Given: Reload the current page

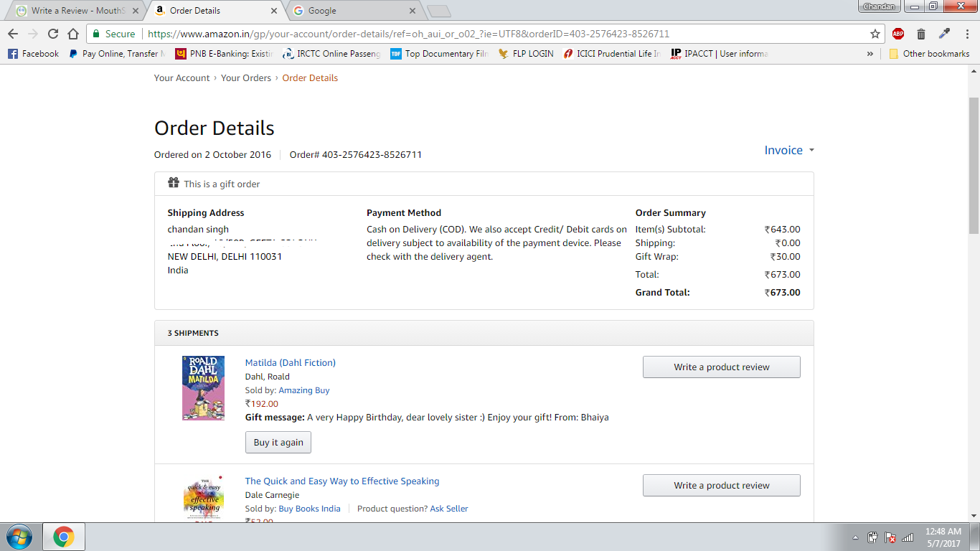Looking at the screenshot, I should coord(53,34).
